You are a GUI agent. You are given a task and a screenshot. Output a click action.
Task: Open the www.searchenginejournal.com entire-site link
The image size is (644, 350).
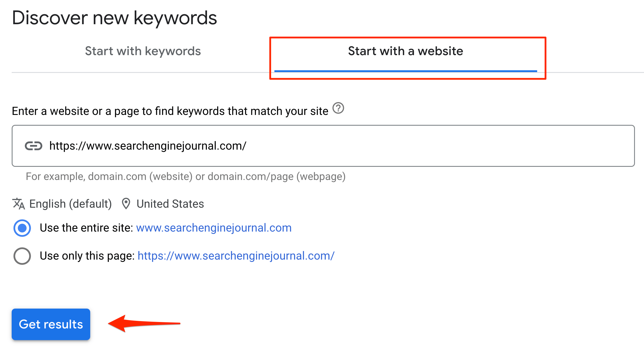(x=214, y=228)
